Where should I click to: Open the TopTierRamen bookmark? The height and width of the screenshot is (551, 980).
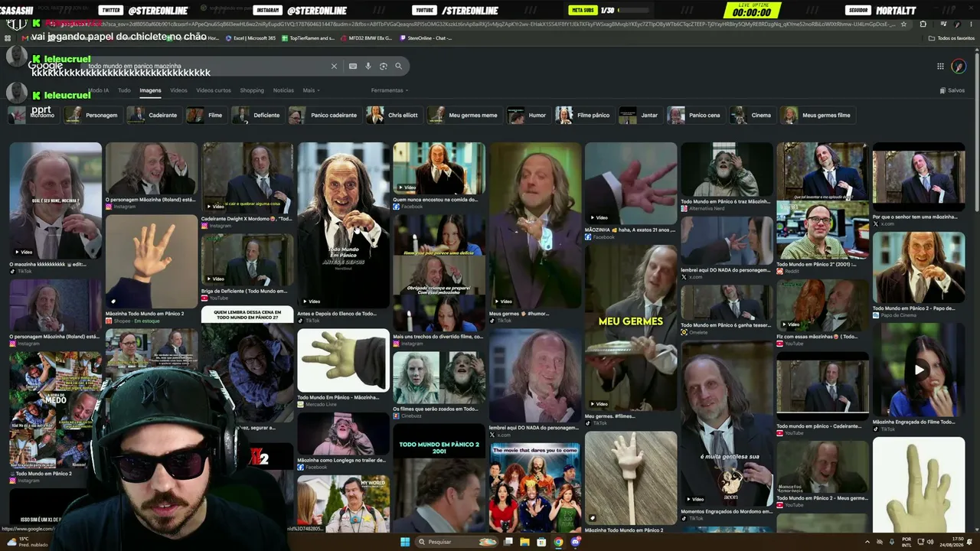click(x=308, y=38)
